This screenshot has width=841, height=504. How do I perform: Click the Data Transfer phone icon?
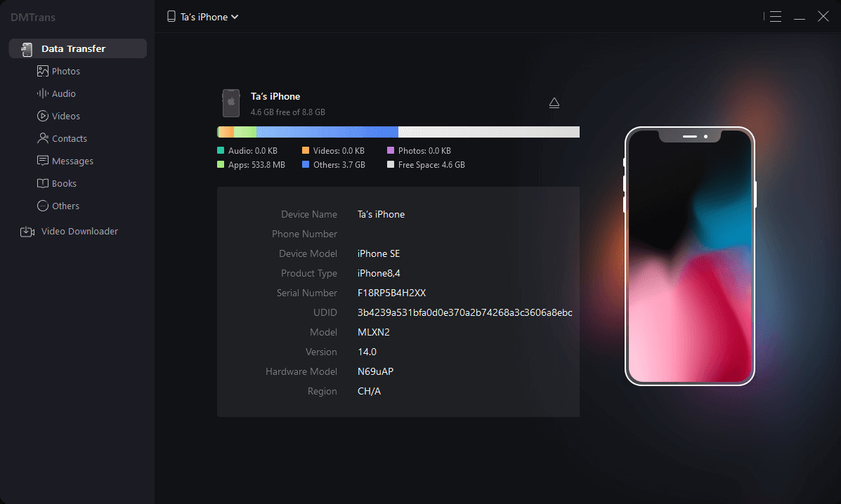pos(26,49)
